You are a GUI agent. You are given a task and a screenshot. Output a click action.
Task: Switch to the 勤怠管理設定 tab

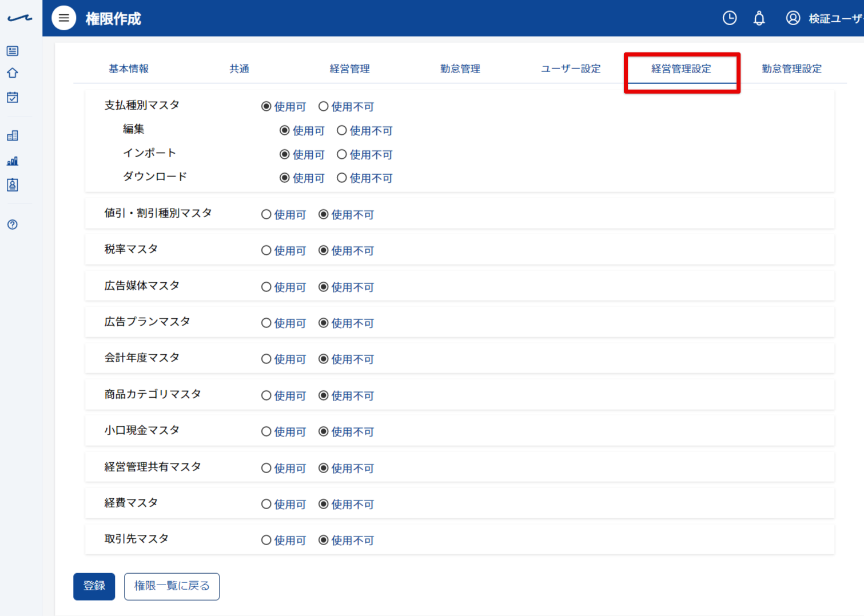(x=792, y=69)
